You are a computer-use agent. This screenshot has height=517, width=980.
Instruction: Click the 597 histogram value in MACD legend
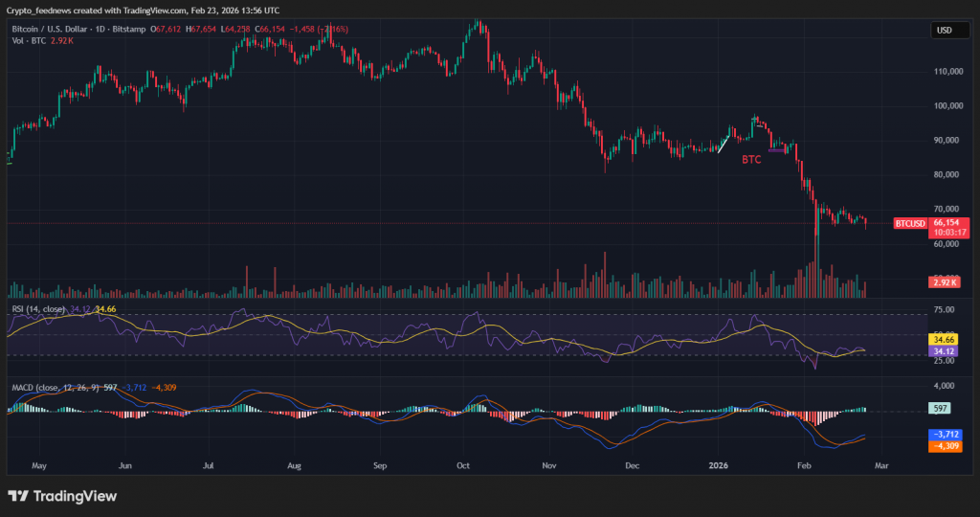[x=111, y=388]
